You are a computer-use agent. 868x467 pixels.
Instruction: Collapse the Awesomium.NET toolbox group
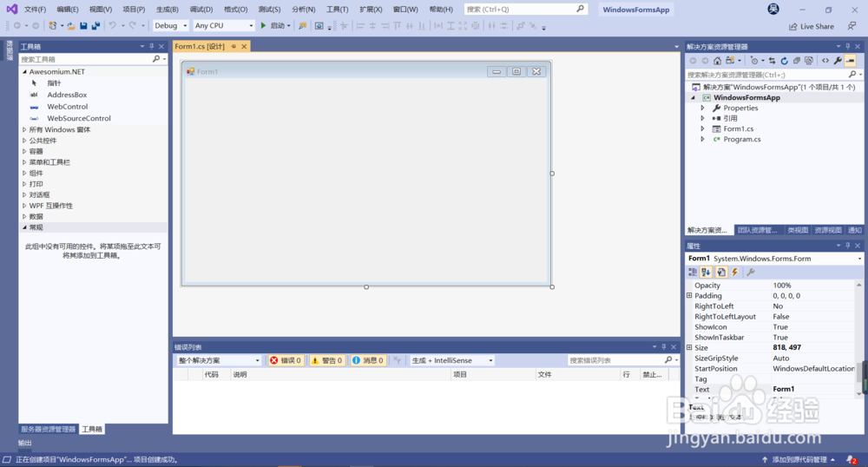(x=24, y=72)
